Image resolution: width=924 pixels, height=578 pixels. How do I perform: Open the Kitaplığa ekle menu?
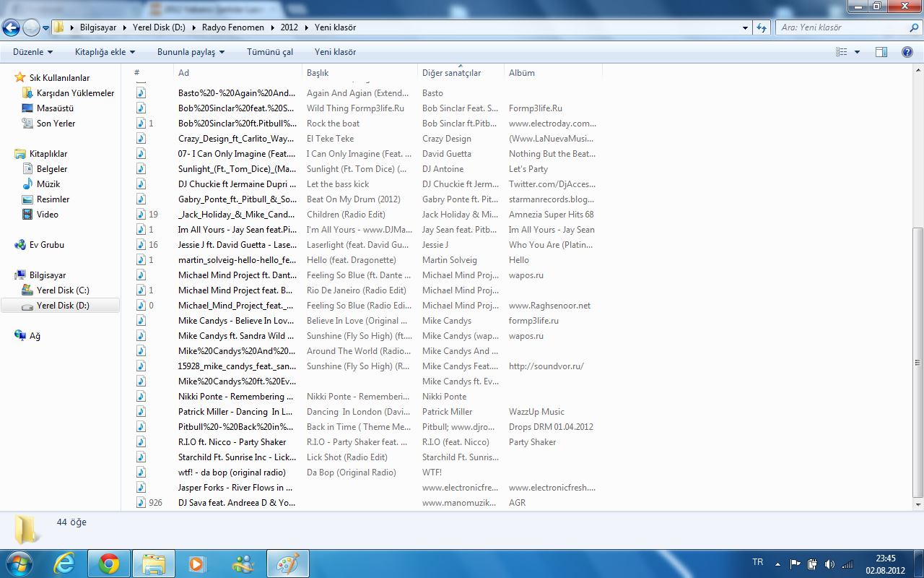coord(105,52)
